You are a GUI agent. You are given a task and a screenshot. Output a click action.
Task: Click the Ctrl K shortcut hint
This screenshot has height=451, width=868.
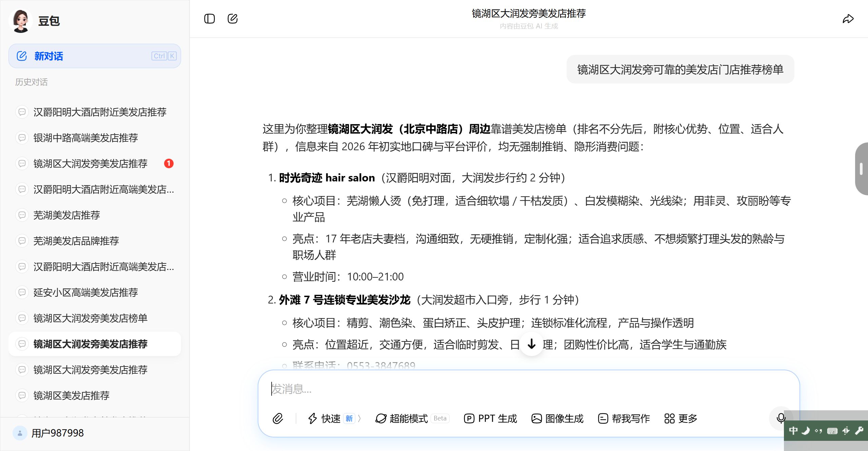coord(164,56)
